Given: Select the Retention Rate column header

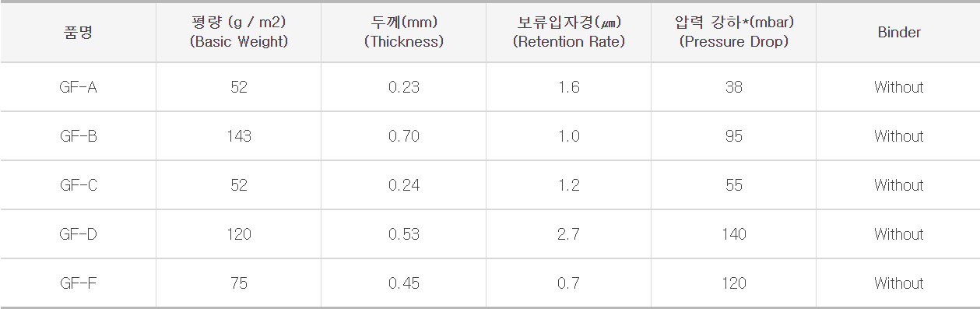Looking at the screenshot, I should tap(569, 33).
